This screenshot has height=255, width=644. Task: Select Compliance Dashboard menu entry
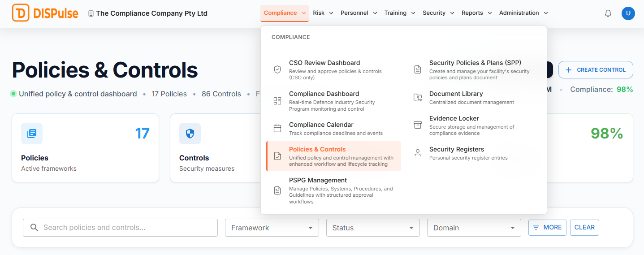(324, 94)
